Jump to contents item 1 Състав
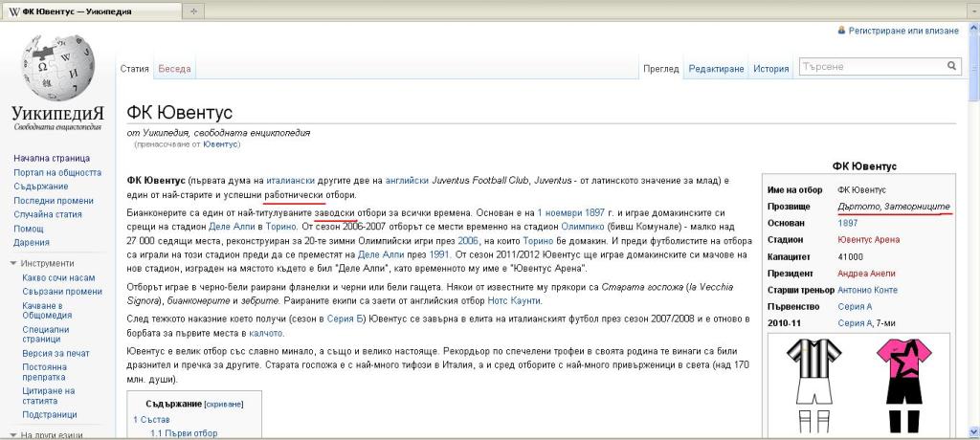980x440 pixels. 151,419
